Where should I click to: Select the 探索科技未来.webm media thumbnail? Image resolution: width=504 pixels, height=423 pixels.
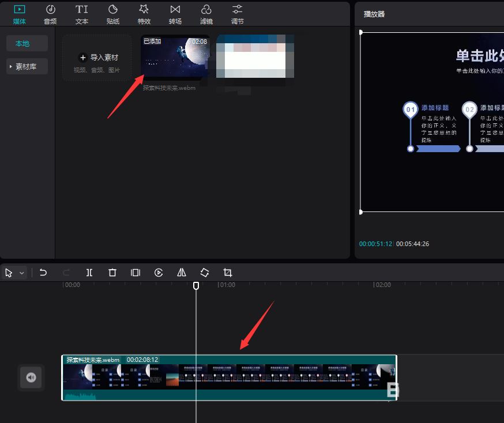point(175,58)
